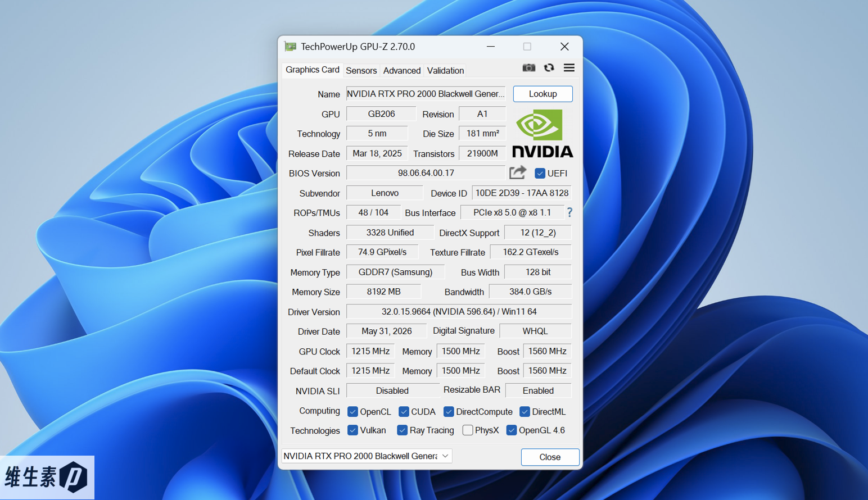This screenshot has width=868, height=500.
Task: Click the BIOS Version field 98.06.64.00.17
Action: (x=426, y=173)
